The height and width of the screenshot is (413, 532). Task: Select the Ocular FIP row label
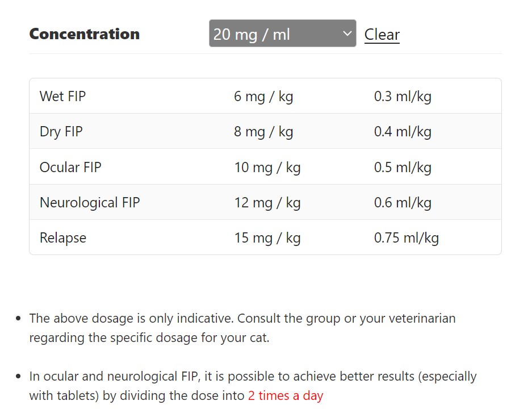(x=70, y=168)
